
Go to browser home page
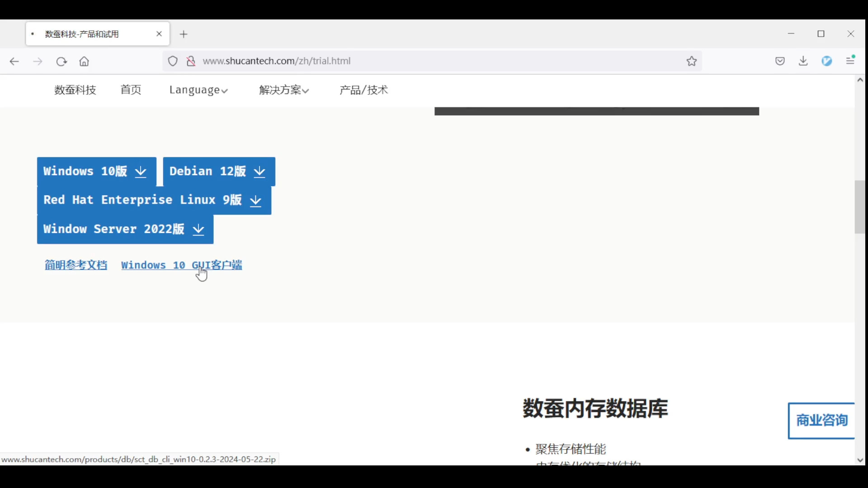coord(84,61)
